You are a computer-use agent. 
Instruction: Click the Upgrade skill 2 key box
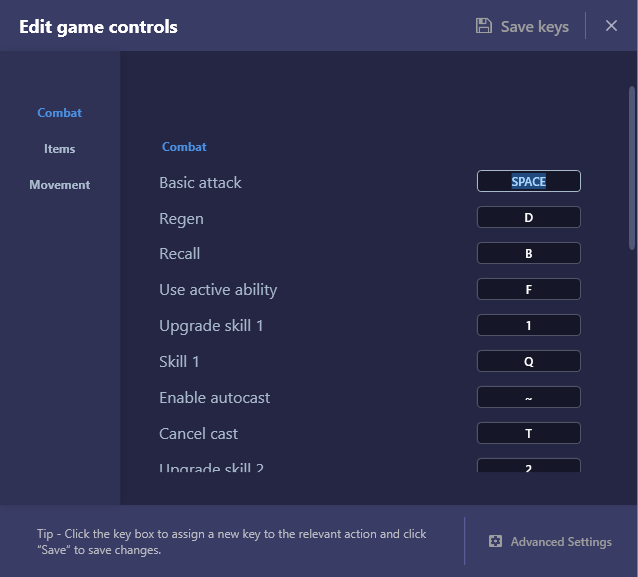[529, 466]
